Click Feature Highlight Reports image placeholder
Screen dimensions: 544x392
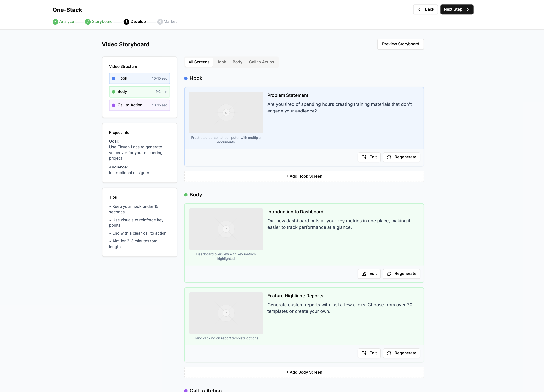point(226,313)
